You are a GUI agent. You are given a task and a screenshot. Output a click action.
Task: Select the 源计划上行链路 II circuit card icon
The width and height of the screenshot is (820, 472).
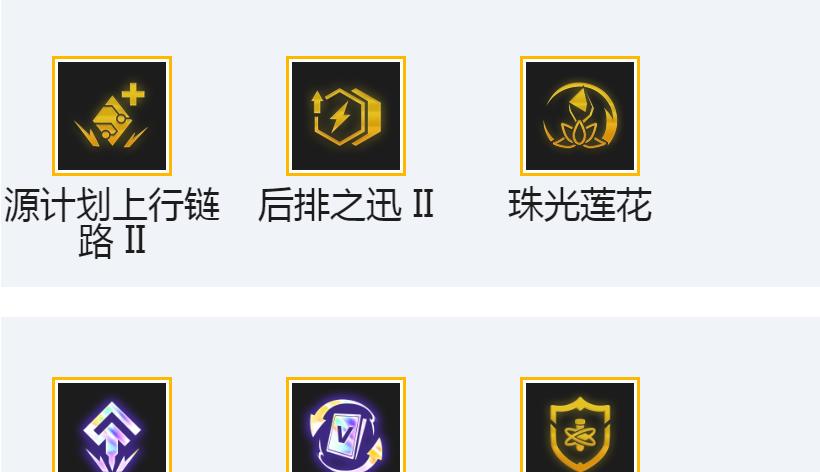click(112, 116)
